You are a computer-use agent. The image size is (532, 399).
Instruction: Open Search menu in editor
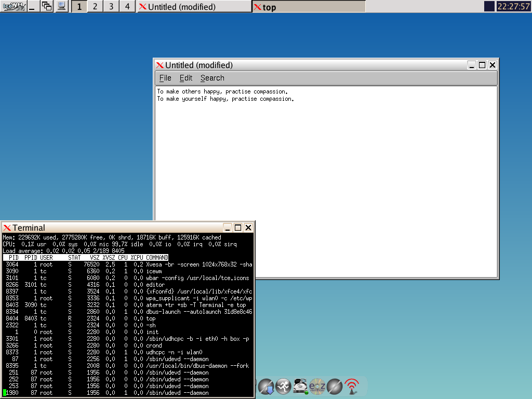[x=212, y=78]
